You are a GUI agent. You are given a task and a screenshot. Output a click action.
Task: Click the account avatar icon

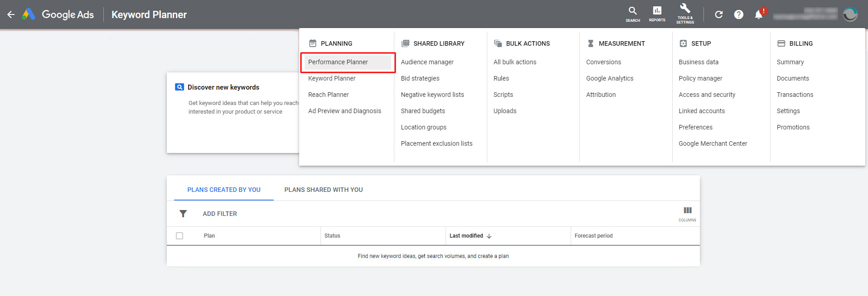coord(850,14)
